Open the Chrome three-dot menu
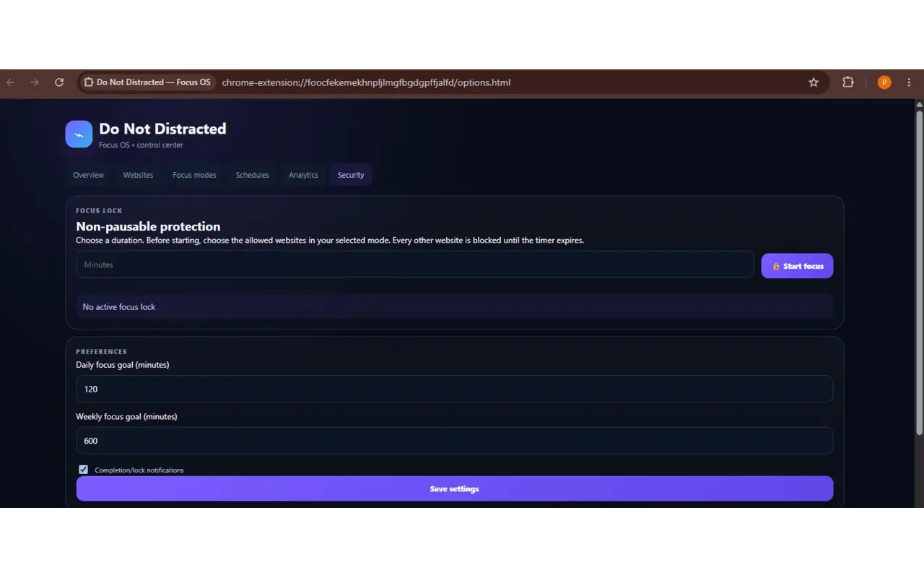This screenshot has height=578, width=924. (x=909, y=82)
